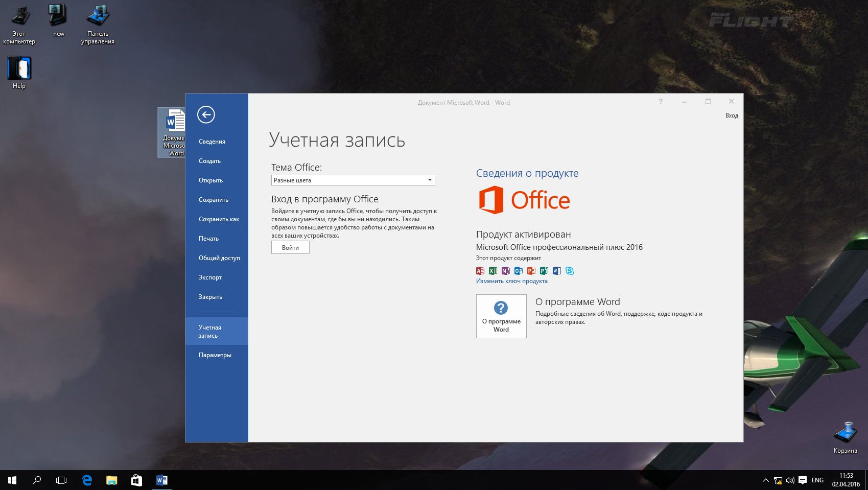Viewport: 868px width, 490px height.
Task: Open the Windows Start menu
Action: point(12,480)
